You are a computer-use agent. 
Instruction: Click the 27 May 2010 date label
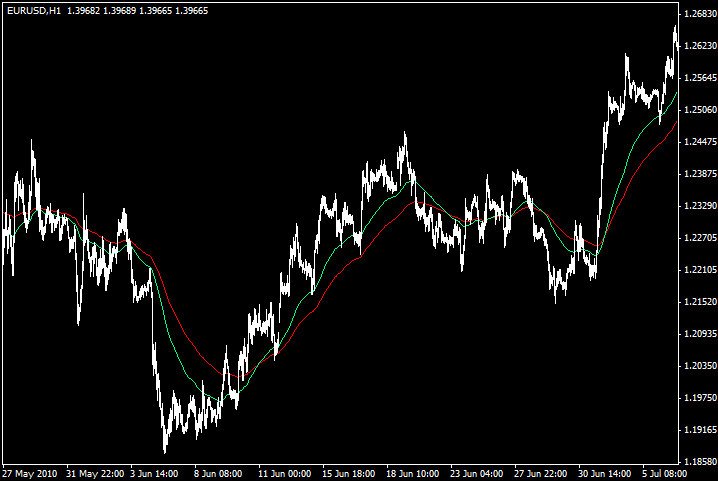(30, 472)
